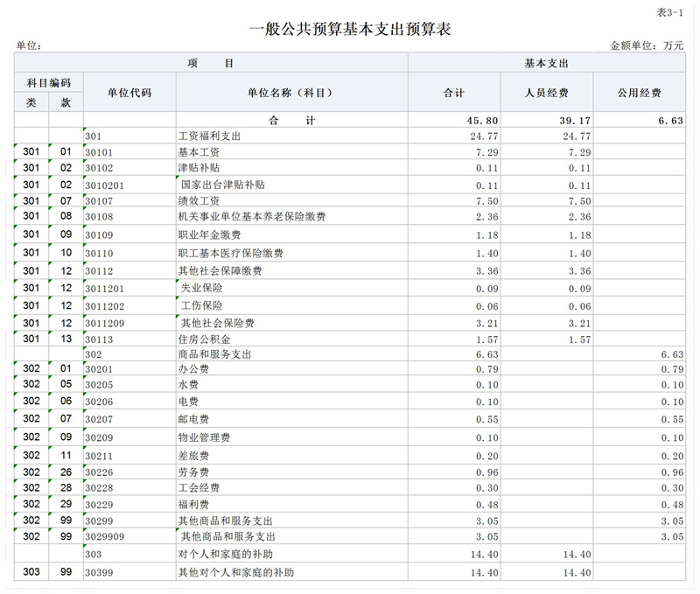
Task: Click the 物业管理费 cell
Action: tap(203, 437)
